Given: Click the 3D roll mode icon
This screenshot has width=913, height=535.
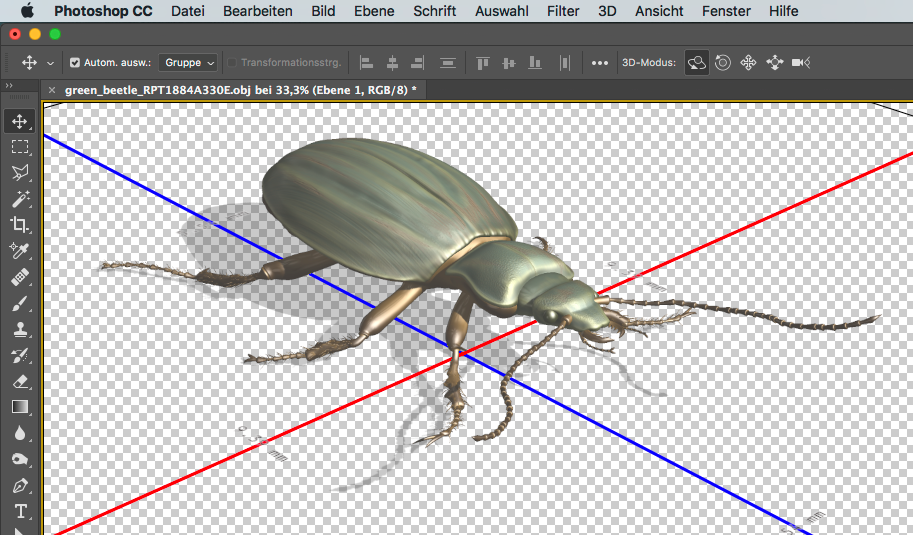Looking at the screenshot, I should pos(722,62).
